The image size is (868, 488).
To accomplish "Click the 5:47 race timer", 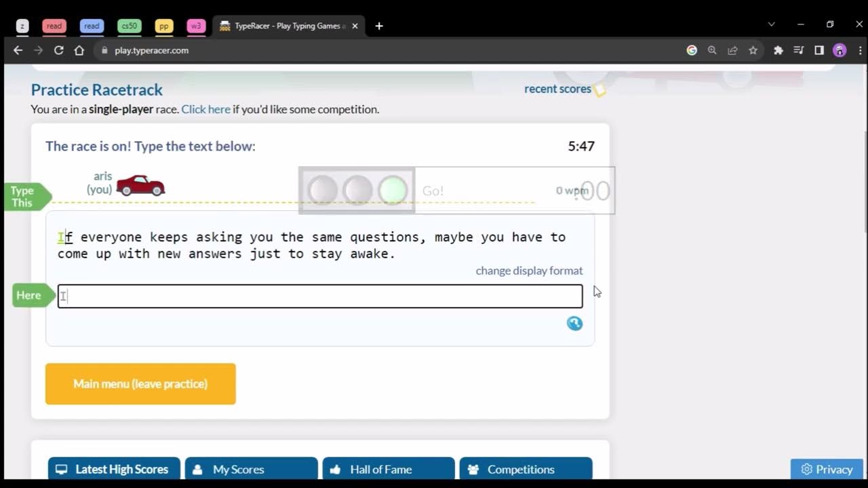I will coord(581,146).
